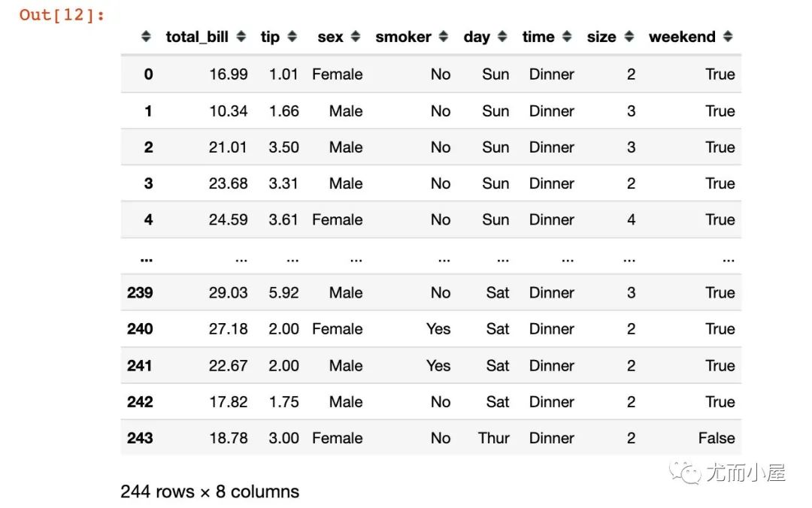Sort by sex column arrows
The image size is (812, 508).
(x=355, y=36)
